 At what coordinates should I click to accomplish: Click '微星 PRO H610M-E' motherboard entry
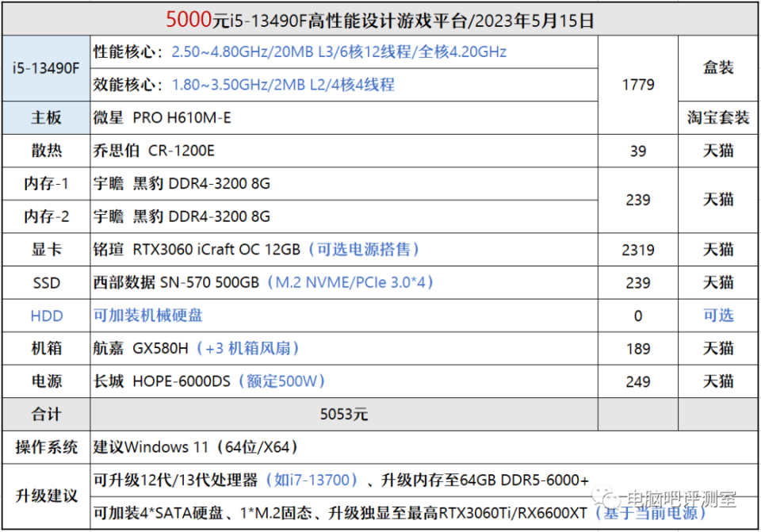[162, 118]
